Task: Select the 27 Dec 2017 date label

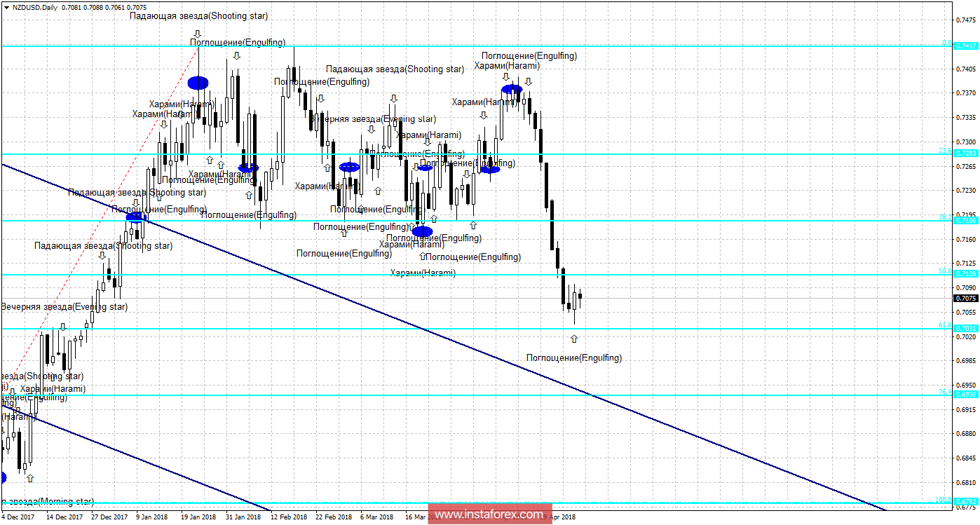Action: click(x=108, y=517)
